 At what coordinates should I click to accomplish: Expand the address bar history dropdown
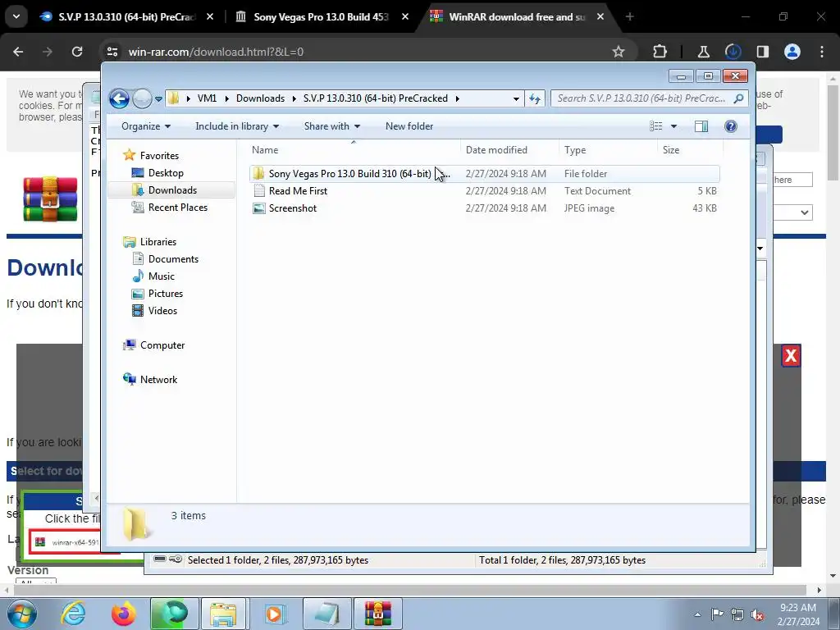516,98
